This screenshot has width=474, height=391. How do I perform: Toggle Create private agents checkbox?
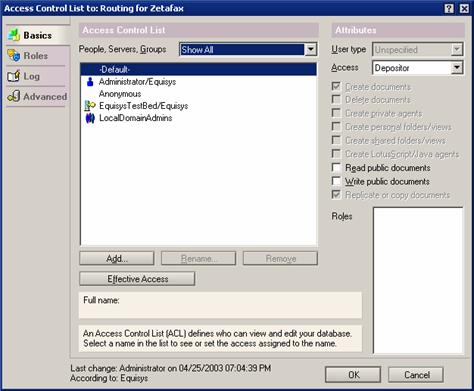(x=336, y=113)
